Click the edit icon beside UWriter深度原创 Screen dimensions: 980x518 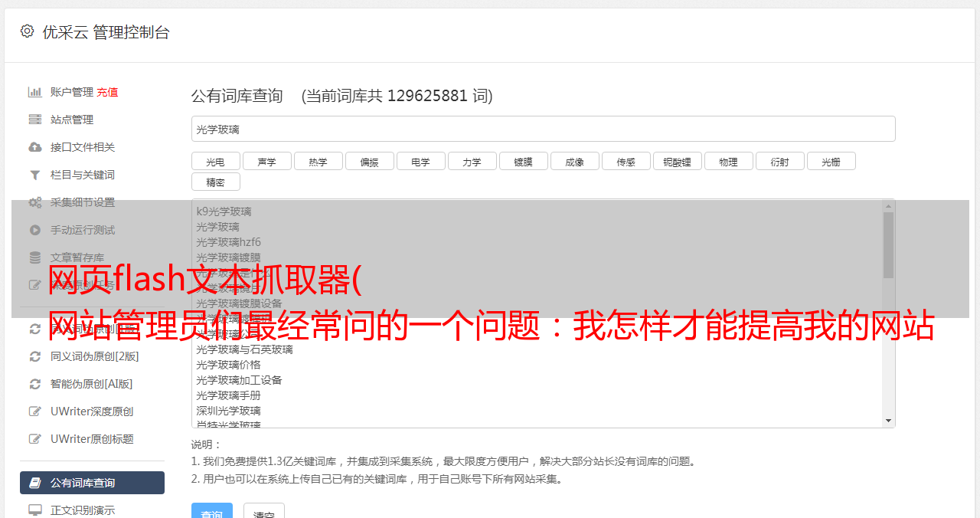(x=34, y=411)
